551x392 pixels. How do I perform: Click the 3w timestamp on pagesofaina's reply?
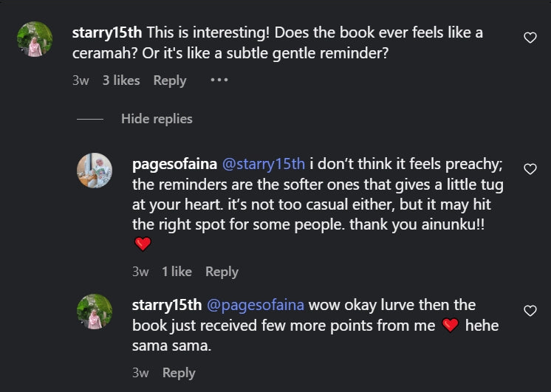click(x=140, y=272)
